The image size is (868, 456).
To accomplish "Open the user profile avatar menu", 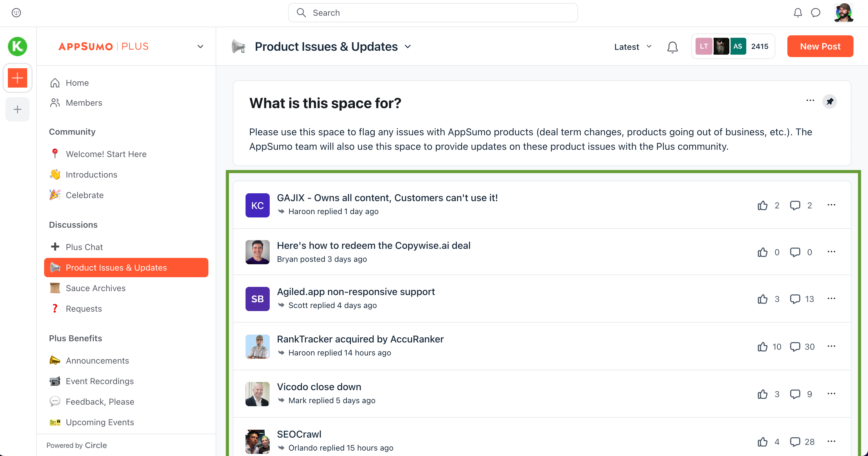I will [844, 13].
